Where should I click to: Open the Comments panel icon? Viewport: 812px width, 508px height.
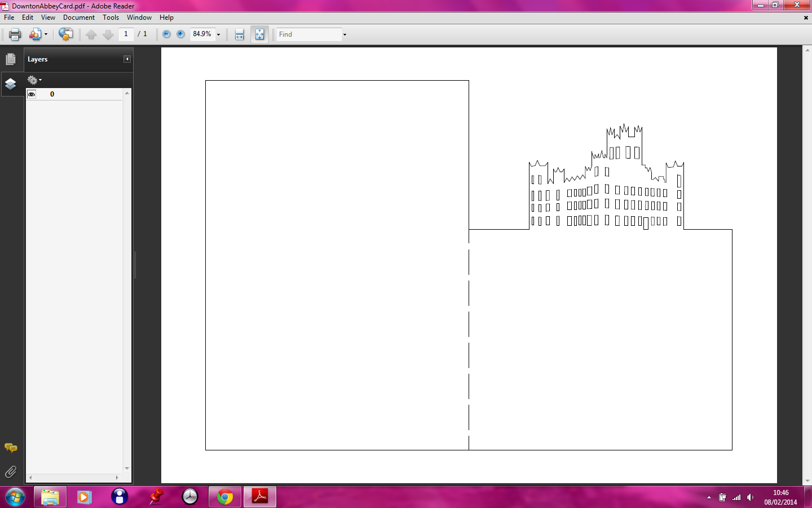click(x=11, y=448)
